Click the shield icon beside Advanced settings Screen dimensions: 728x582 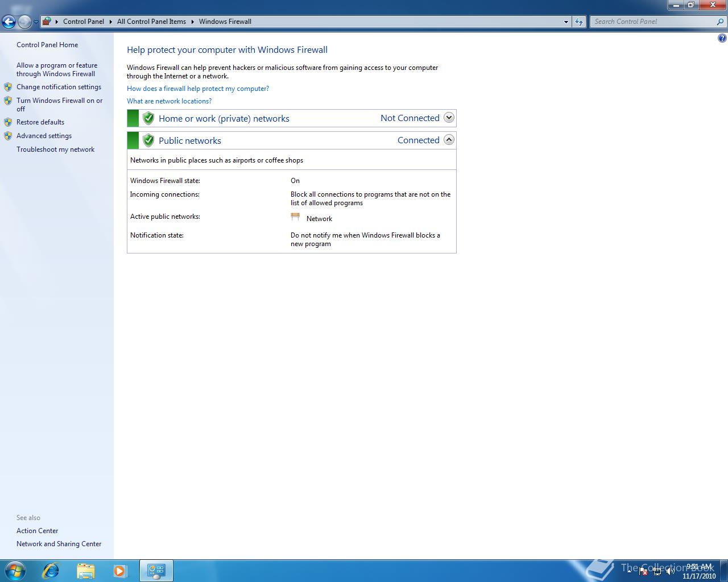(x=8, y=136)
